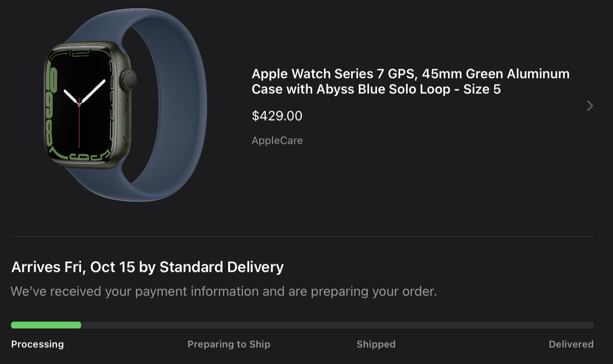Click the Arrives Fri, Oct 15 heading
613x364 pixels.
[147, 267]
